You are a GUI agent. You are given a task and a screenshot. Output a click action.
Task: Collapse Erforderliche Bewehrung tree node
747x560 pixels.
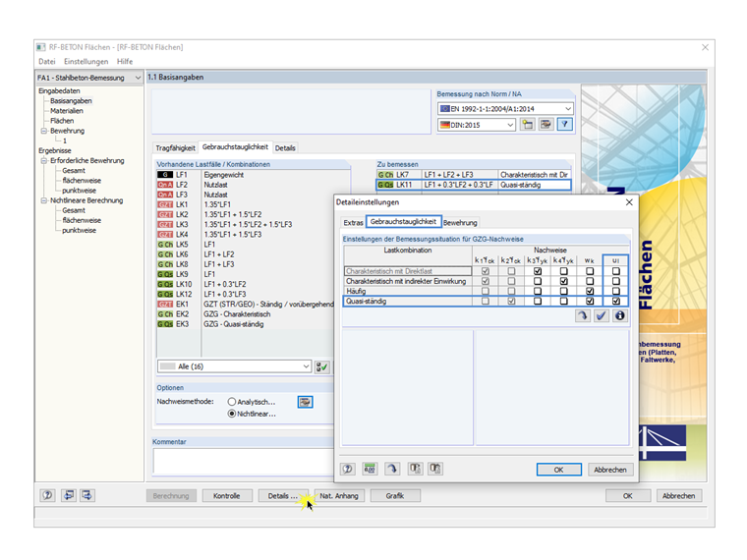[44, 161]
